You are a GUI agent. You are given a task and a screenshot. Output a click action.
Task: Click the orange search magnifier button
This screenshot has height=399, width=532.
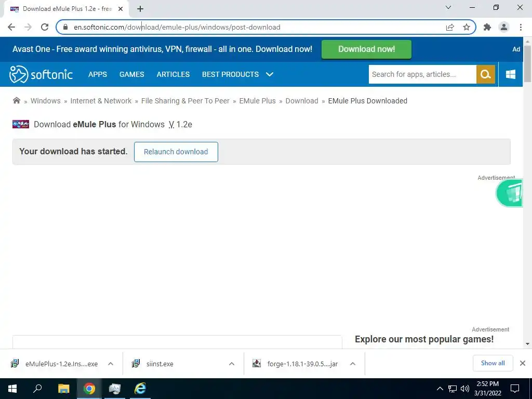486,74
